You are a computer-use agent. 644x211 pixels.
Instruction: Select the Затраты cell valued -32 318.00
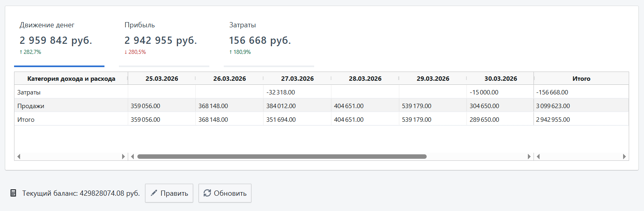[281, 92]
